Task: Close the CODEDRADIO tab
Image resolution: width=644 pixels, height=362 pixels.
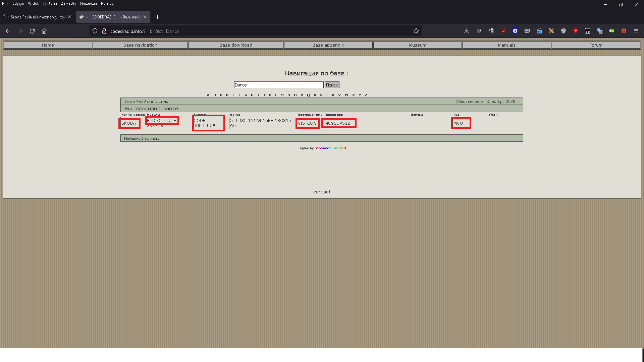Action: [145, 17]
